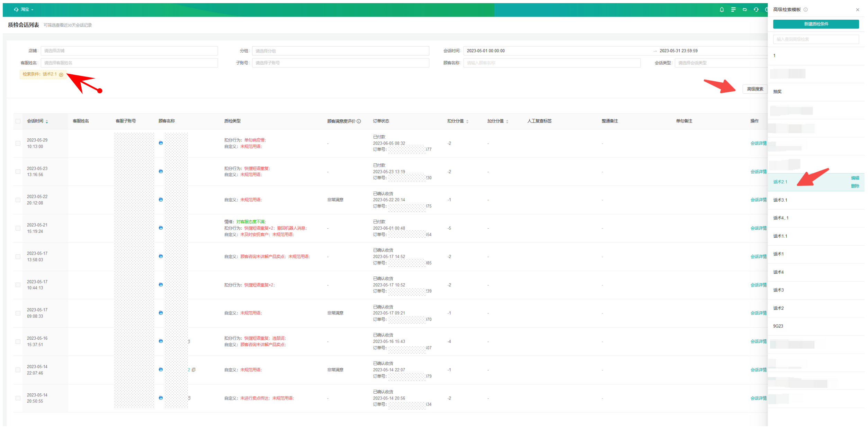868x430 pixels.
Task: Click info icon next to 顾客满意度评价
Action: [359, 121]
